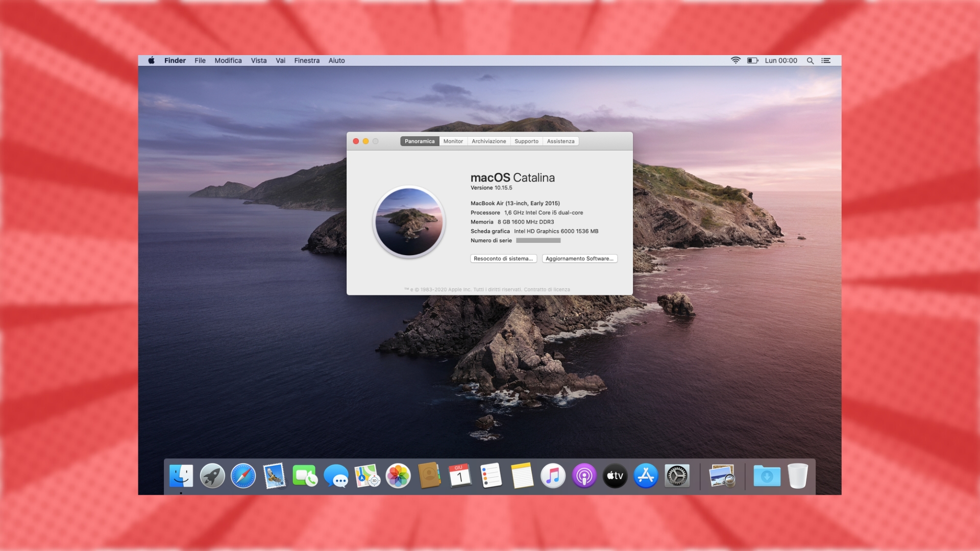
Task: Open Maps from the Dock
Action: [x=367, y=476]
